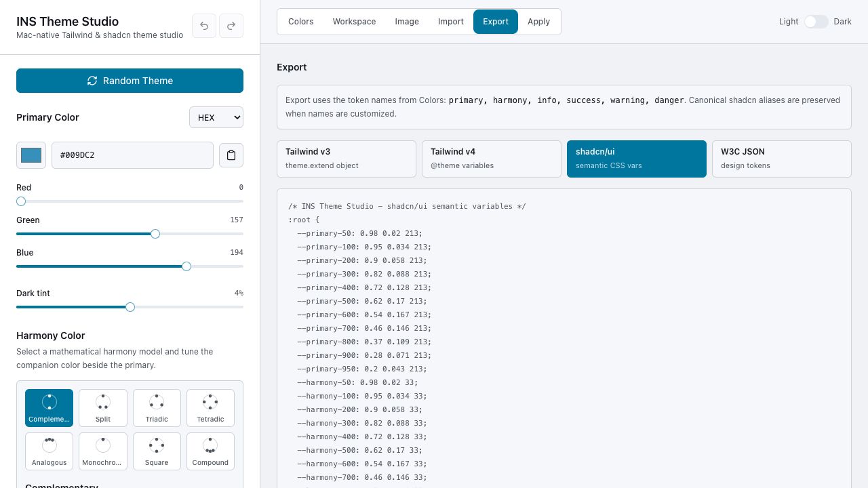This screenshot has height=488, width=868.
Task: Adjust the Green slider
Action: pos(130,234)
